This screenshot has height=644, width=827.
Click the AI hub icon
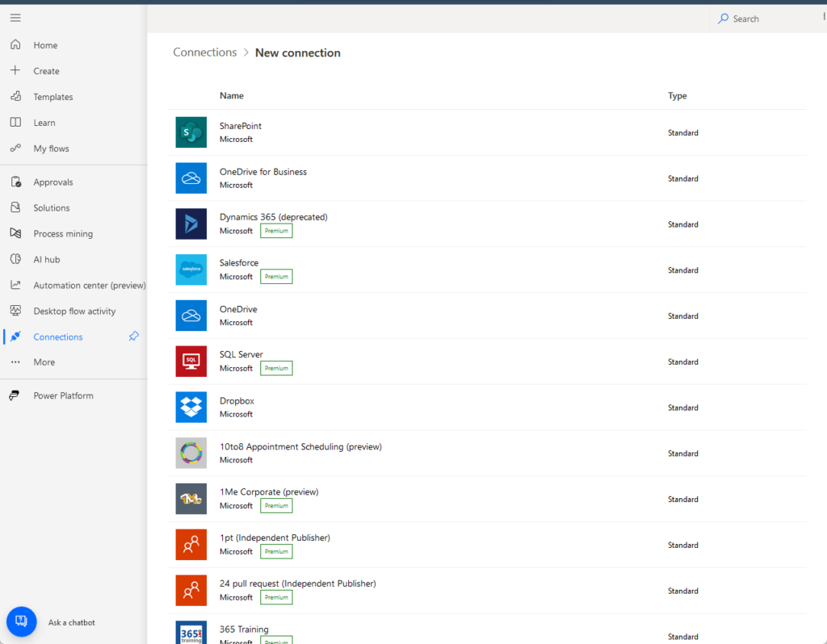(x=15, y=259)
